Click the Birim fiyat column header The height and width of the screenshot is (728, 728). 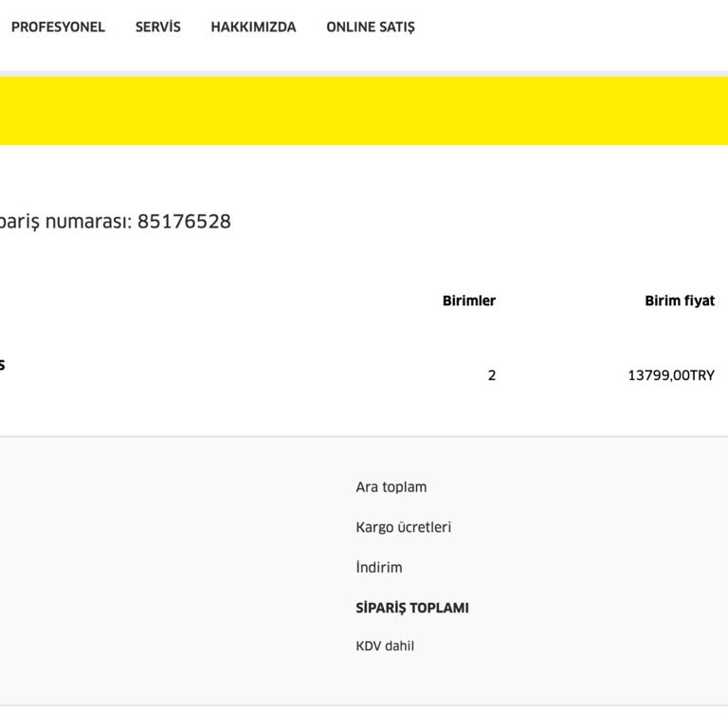coord(680,300)
